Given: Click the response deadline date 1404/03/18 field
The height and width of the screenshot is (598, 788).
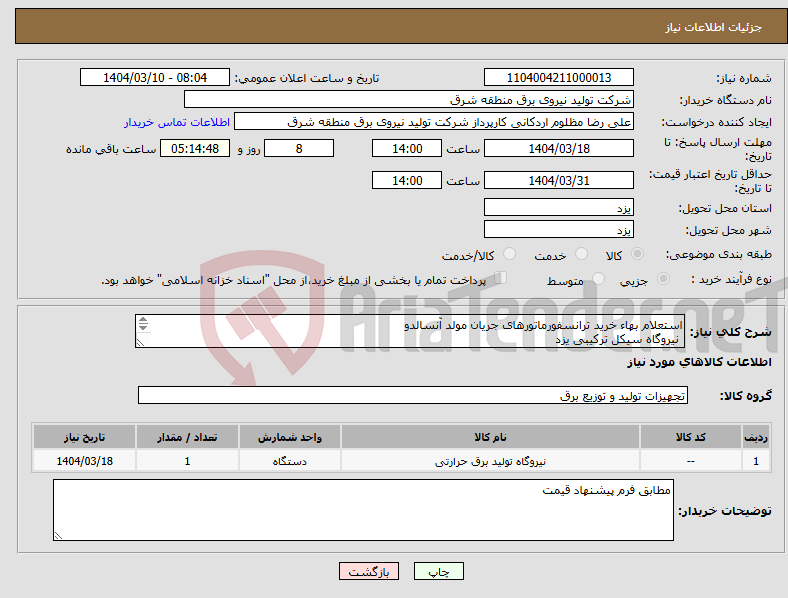Looking at the screenshot, I should point(559,148).
